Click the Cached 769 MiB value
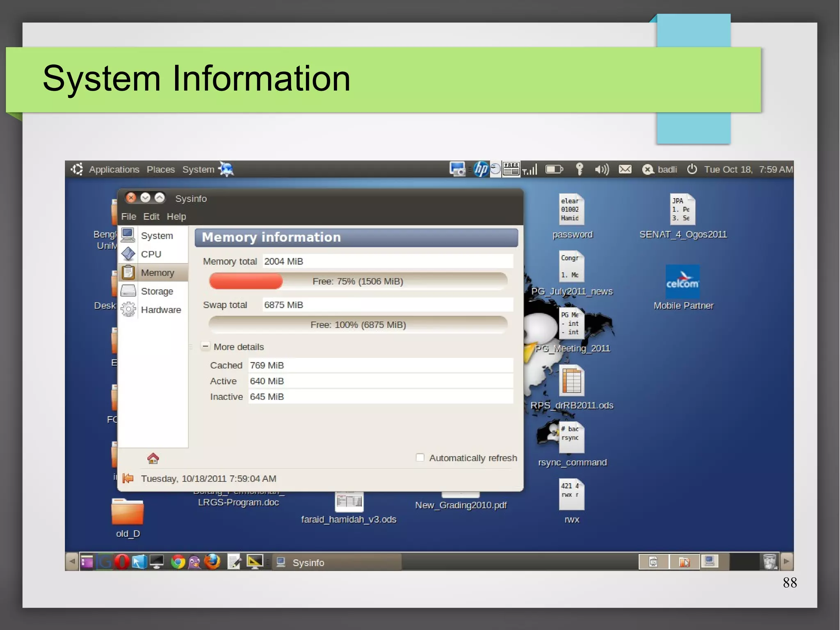This screenshot has height=630, width=840. point(381,365)
